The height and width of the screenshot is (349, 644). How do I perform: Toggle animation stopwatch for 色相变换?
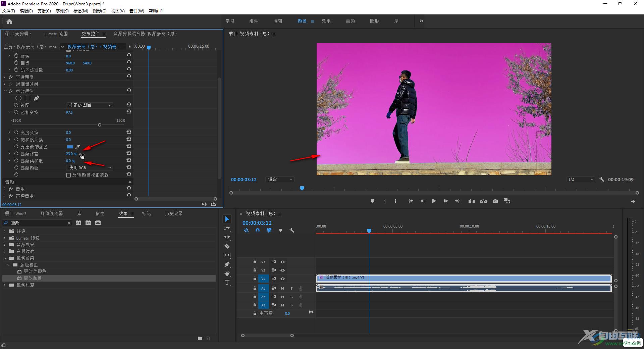16,112
